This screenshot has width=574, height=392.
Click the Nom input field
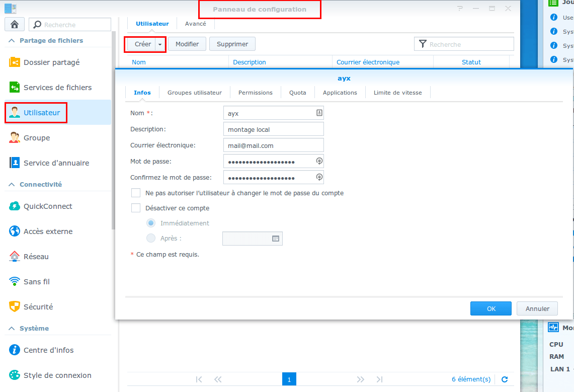(x=274, y=113)
